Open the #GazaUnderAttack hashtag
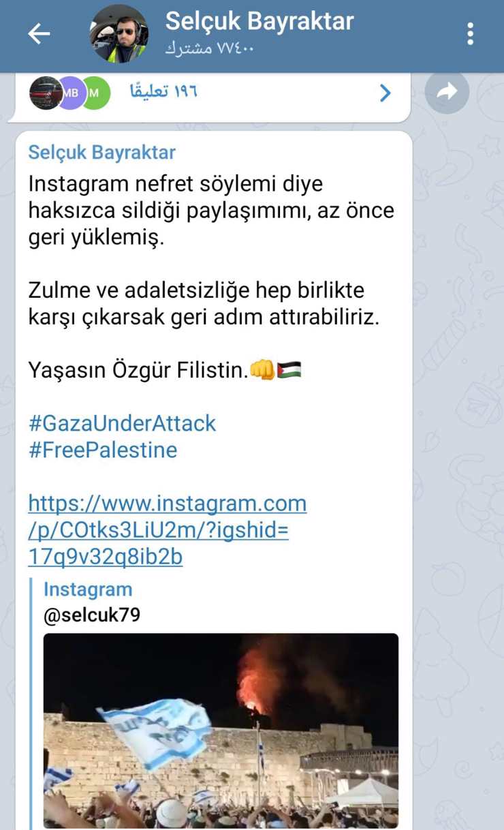 (x=122, y=423)
